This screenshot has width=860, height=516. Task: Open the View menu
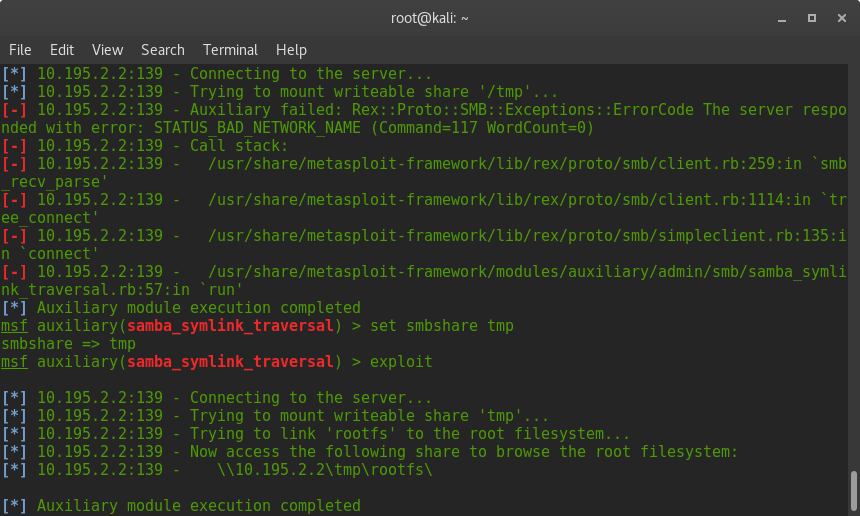click(x=108, y=50)
